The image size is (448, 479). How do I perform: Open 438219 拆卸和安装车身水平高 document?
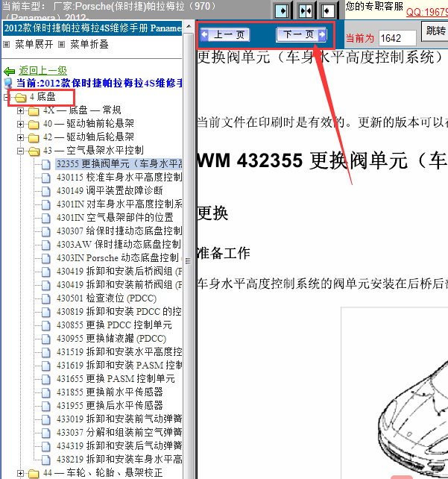(x=119, y=460)
